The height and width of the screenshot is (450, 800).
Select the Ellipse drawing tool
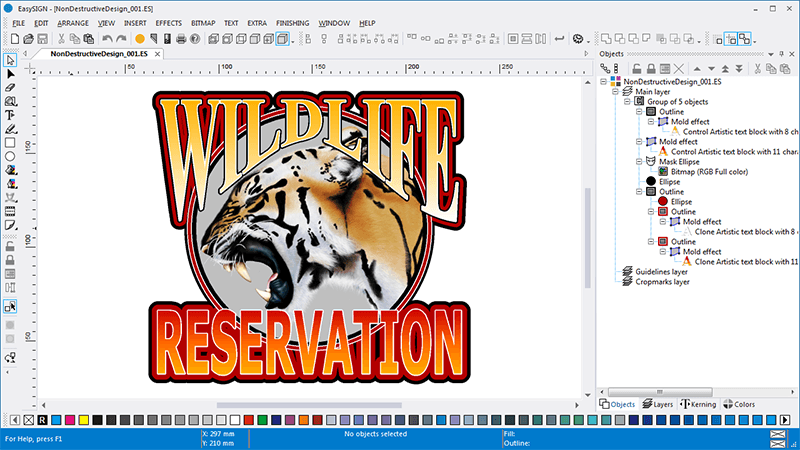pos(11,157)
